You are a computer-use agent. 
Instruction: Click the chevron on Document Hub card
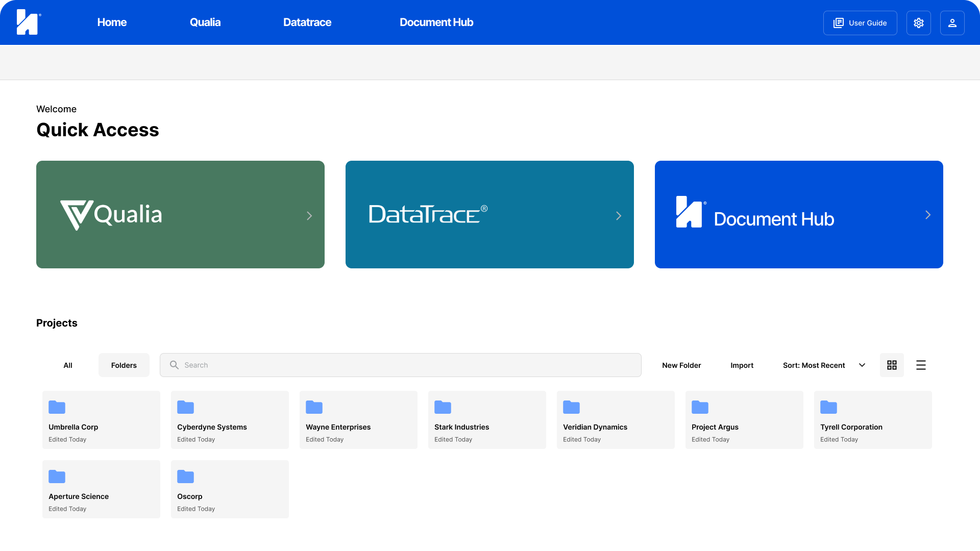[928, 215]
